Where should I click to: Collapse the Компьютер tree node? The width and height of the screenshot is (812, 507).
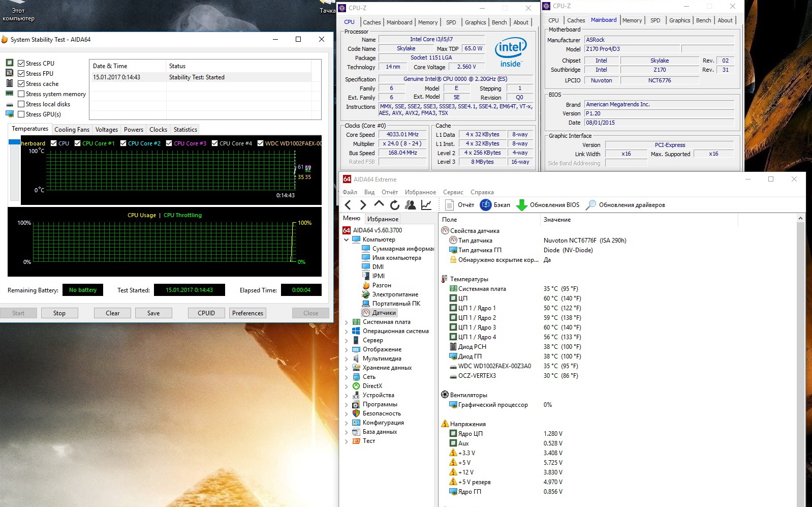(x=347, y=240)
